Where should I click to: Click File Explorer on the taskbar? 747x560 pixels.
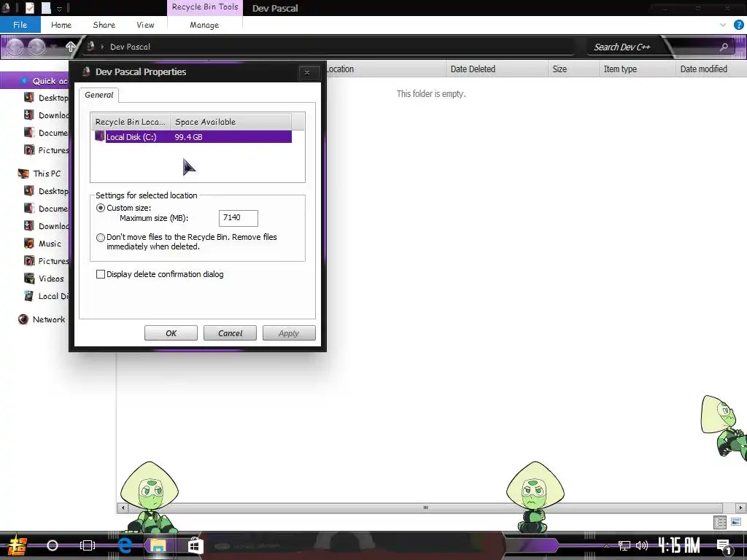(x=158, y=545)
